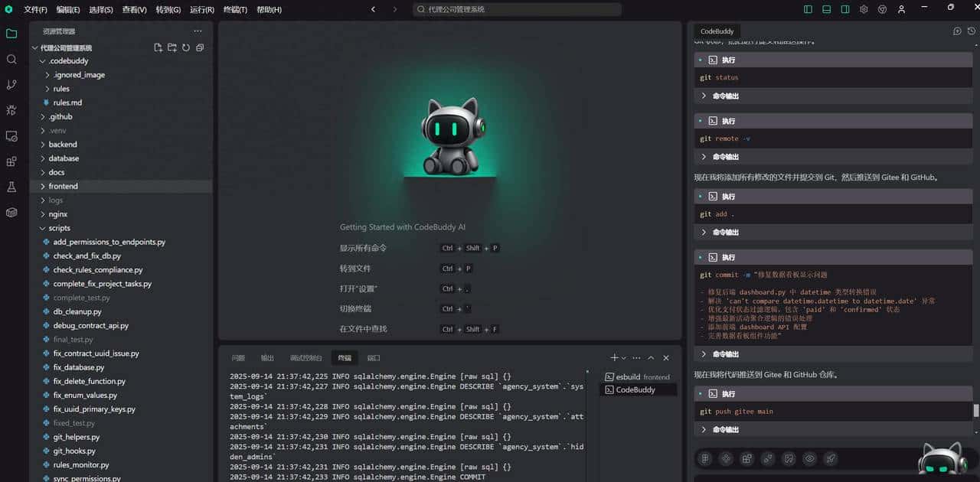This screenshot has width=980, height=482.
Task: Switch to the 输出 tab
Action: pyautogui.click(x=268, y=357)
